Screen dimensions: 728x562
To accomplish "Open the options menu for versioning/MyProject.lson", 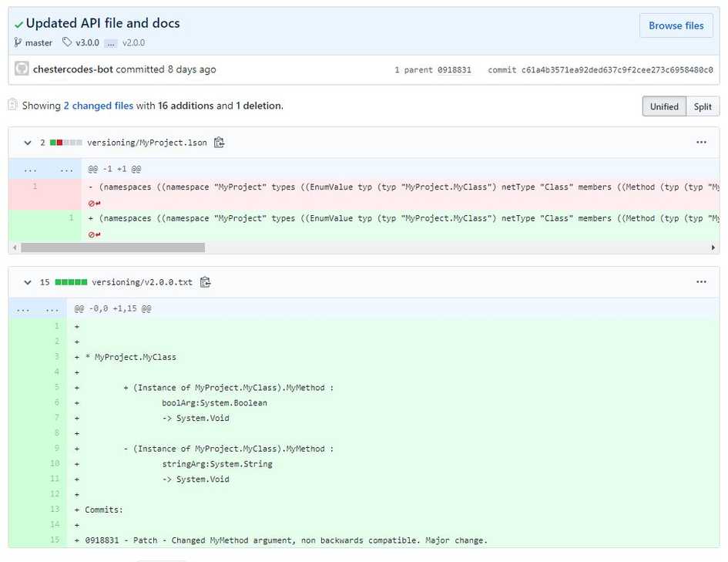I will 702,143.
